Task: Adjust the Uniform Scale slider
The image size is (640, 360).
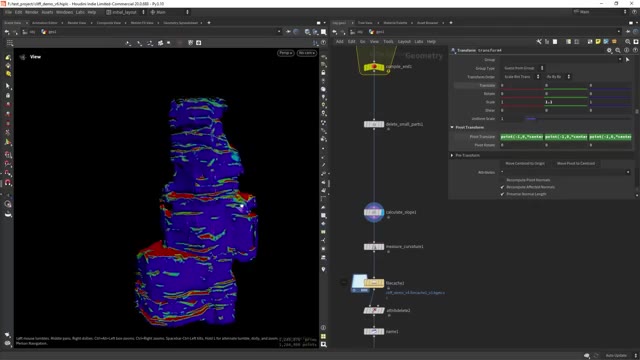Action: pyautogui.click(x=578, y=119)
